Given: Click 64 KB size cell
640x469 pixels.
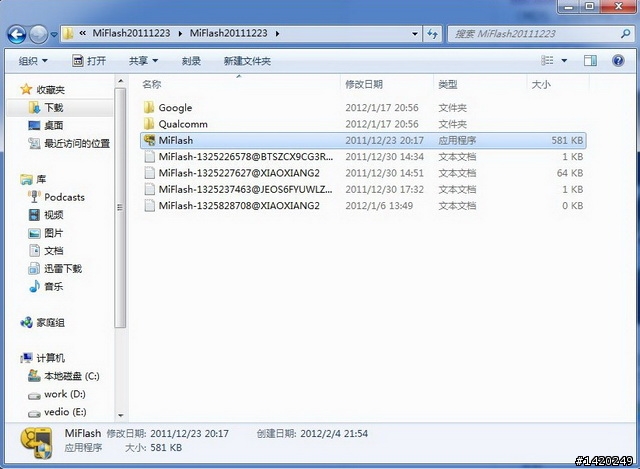Looking at the screenshot, I should [x=570, y=173].
